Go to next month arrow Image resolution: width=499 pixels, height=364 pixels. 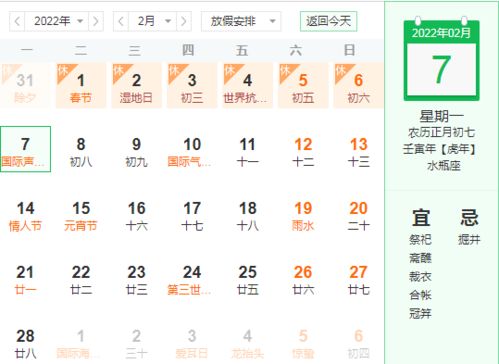coord(184,22)
